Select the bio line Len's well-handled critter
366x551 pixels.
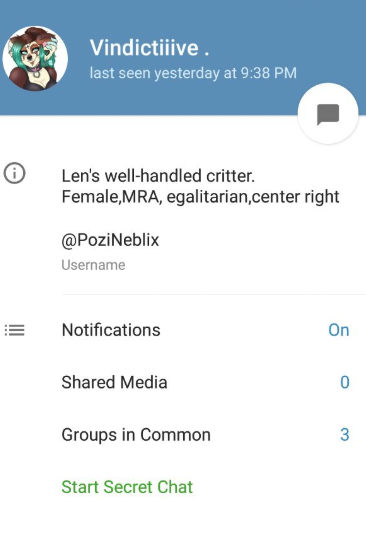[158, 176]
